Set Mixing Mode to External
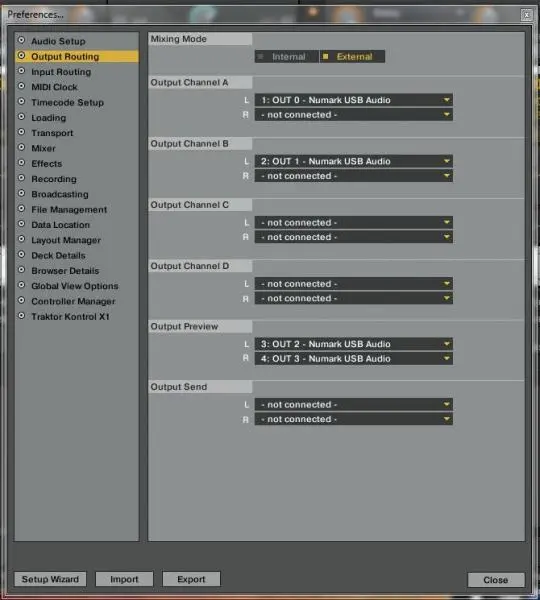 click(352, 57)
